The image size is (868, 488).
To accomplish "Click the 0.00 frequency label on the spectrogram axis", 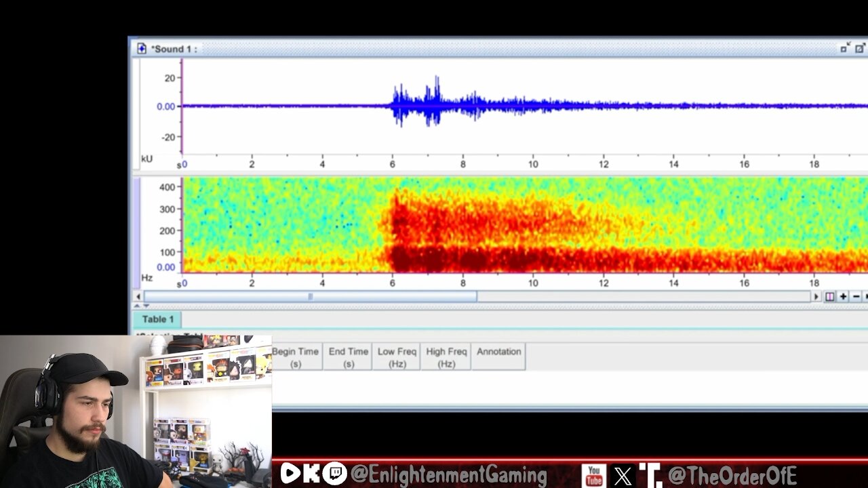I will coord(165,267).
